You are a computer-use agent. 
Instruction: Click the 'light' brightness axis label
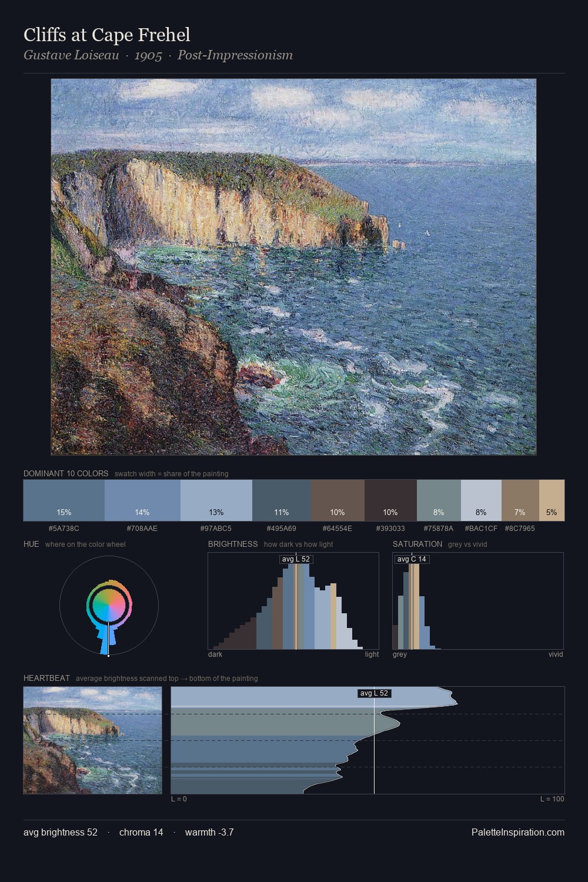(x=372, y=654)
